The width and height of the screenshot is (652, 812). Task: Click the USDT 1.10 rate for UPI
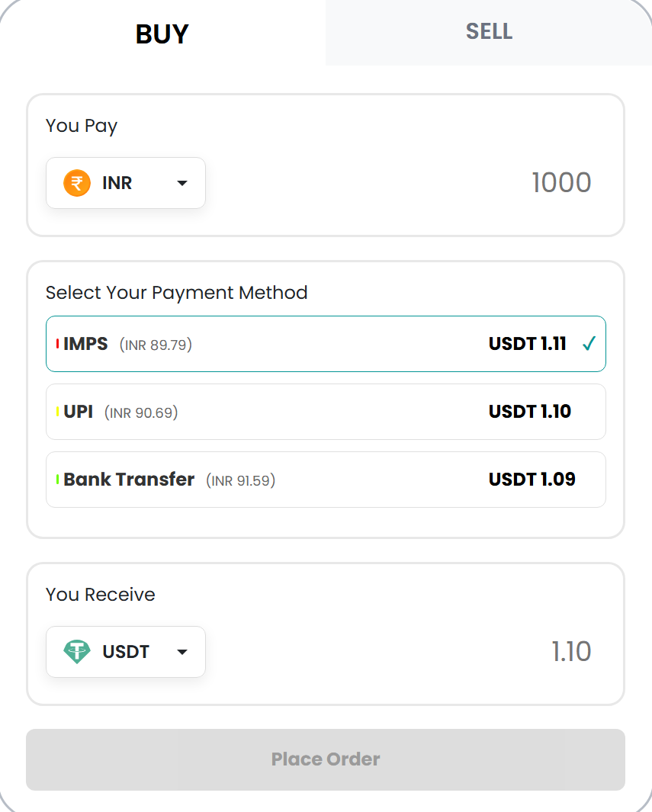click(529, 412)
